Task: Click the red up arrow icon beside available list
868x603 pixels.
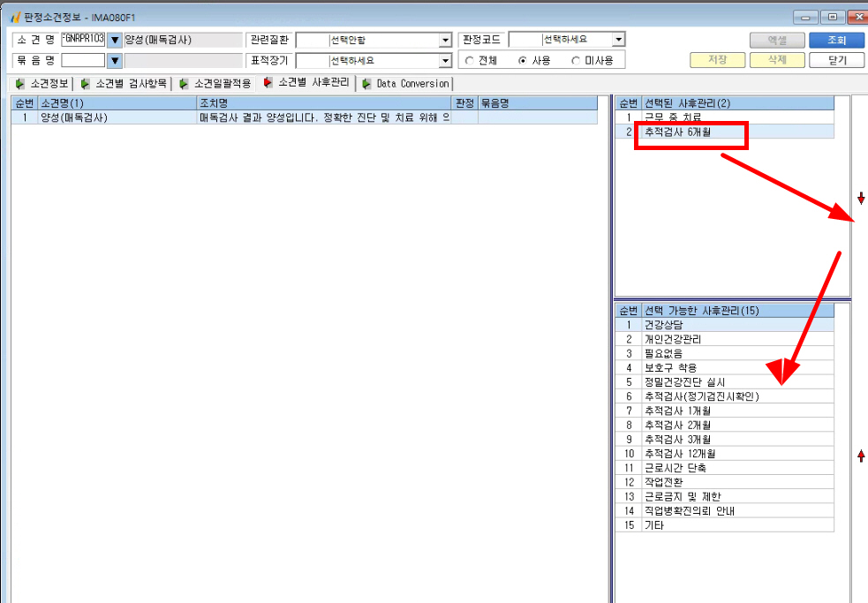Action: click(861, 456)
